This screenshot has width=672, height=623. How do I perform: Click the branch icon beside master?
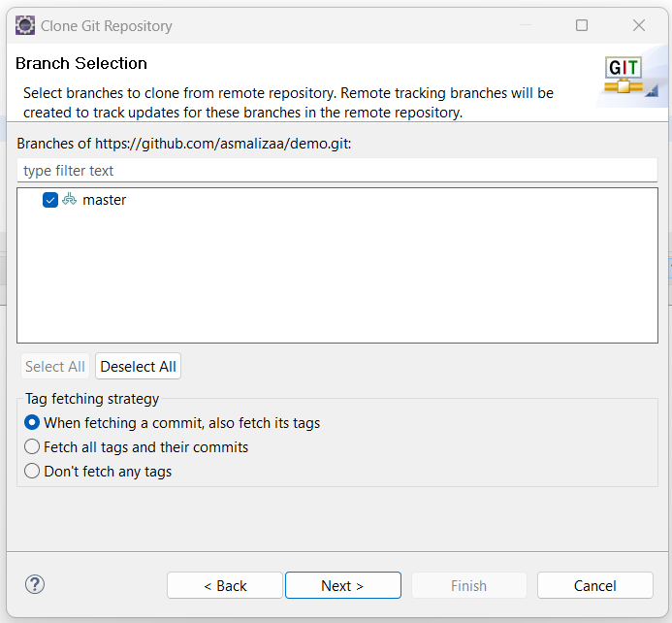click(x=70, y=200)
